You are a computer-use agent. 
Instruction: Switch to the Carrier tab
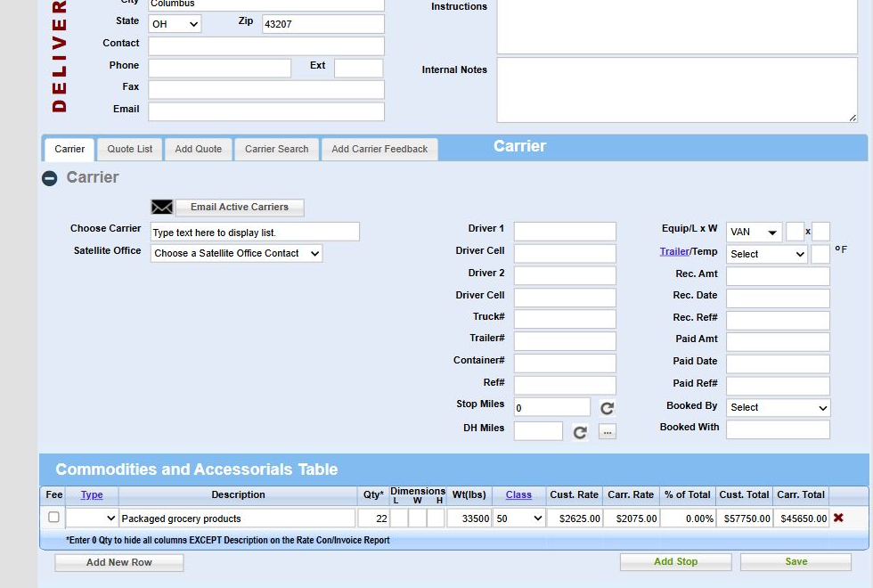(69, 150)
